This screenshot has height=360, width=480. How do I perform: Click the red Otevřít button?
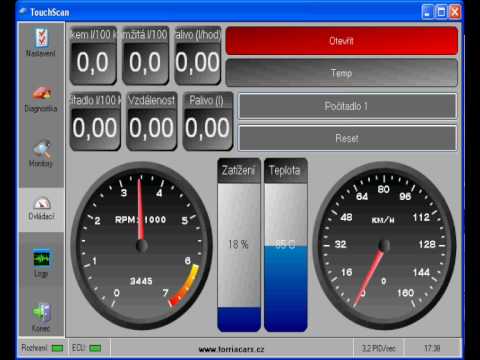tap(342, 41)
